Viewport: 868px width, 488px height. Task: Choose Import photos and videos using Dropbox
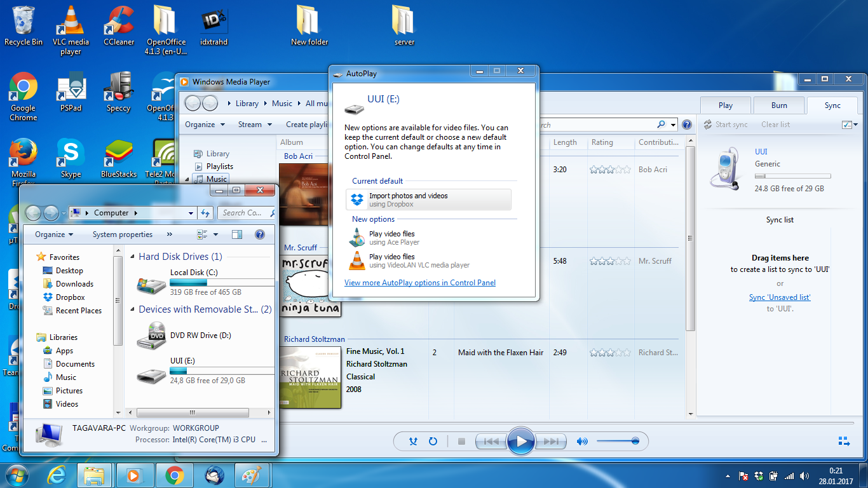coord(428,200)
